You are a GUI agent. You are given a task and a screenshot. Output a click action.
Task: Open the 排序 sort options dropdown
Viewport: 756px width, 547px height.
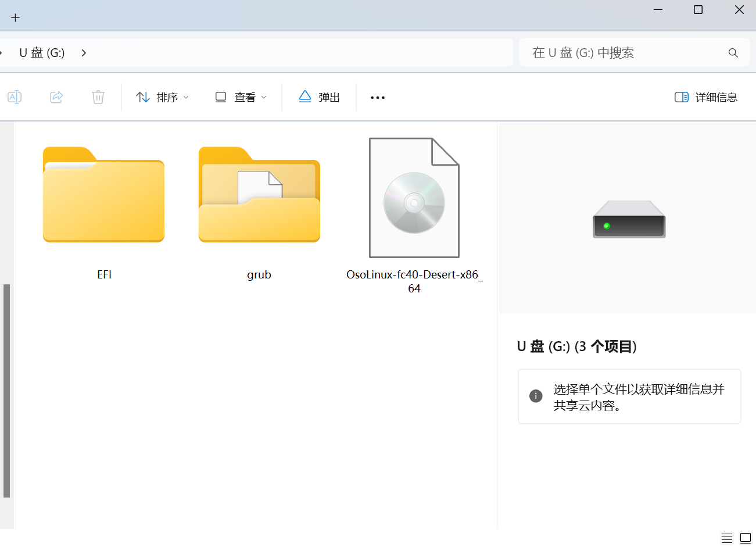(163, 97)
